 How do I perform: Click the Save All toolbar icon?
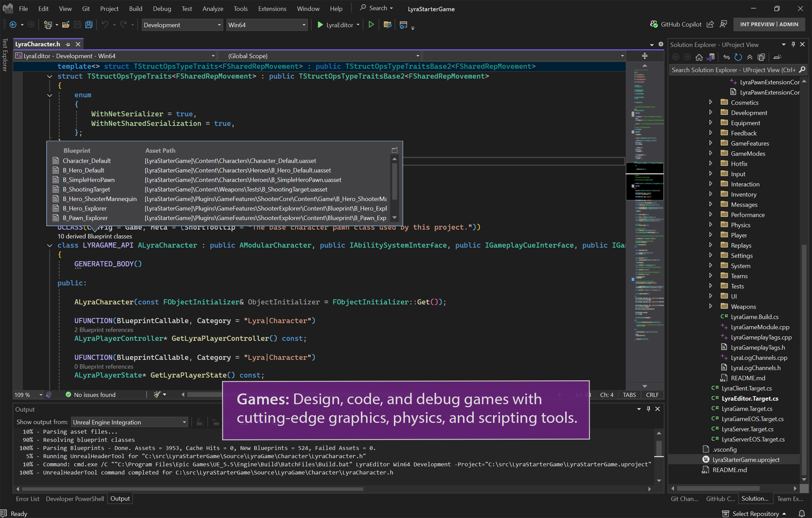coord(89,24)
